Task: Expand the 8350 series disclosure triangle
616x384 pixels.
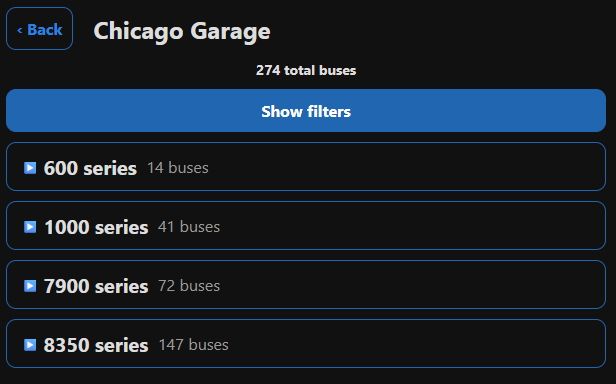Action: (30, 345)
